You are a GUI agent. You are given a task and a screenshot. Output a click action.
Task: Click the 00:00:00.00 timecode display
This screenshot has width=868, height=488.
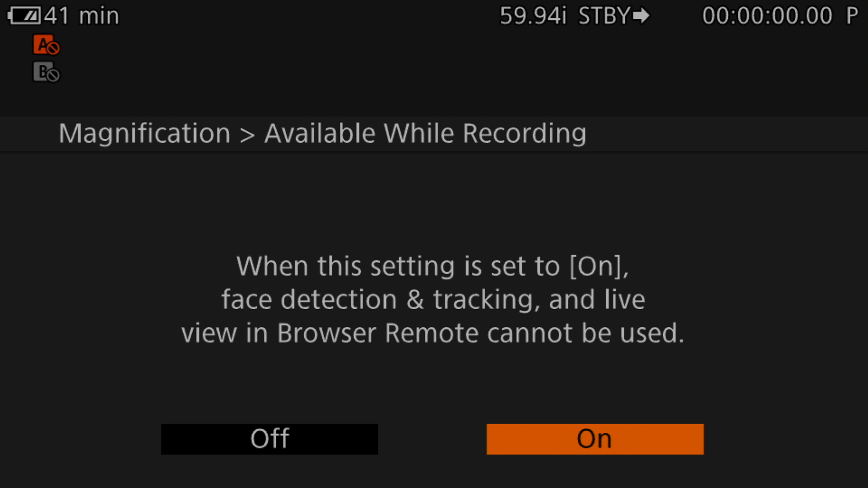pos(767,16)
